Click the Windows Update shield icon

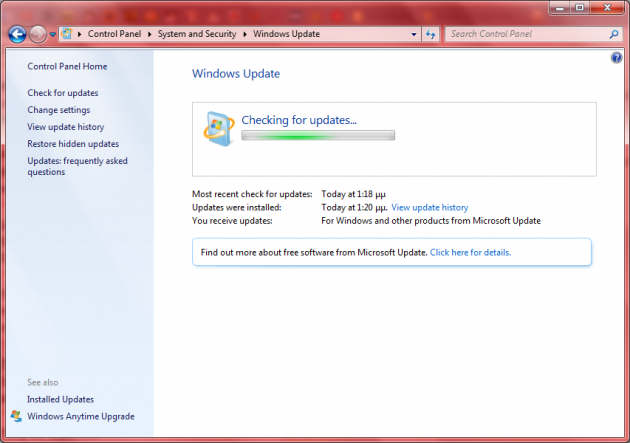219,129
